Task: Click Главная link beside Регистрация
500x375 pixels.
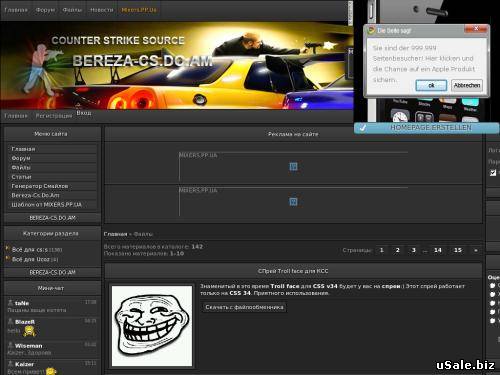Action: [x=16, y=116]
